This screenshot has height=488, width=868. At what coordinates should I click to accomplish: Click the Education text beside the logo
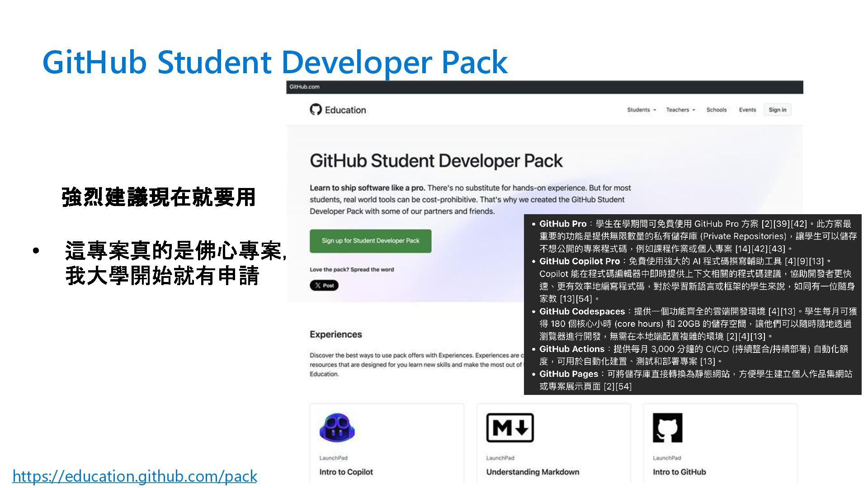(x=345, y=110)
